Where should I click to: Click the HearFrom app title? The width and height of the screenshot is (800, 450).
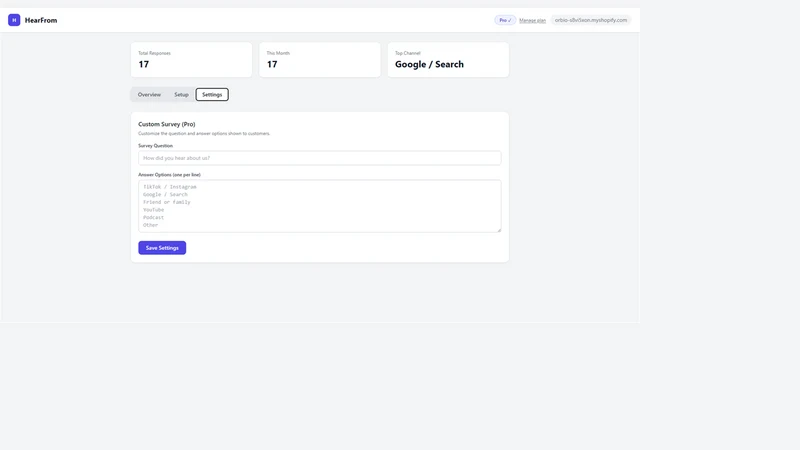pyautogui.click(x=41, y=20)
